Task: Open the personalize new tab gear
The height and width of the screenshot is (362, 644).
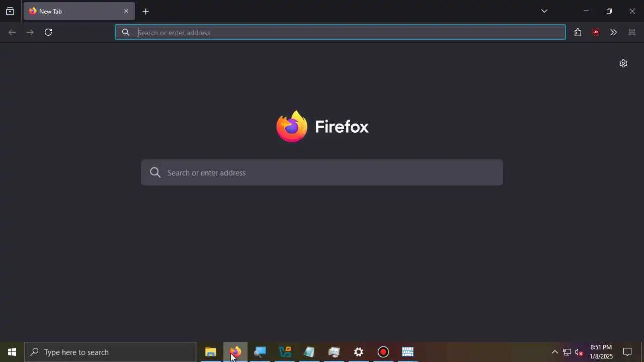Action: 623,63
